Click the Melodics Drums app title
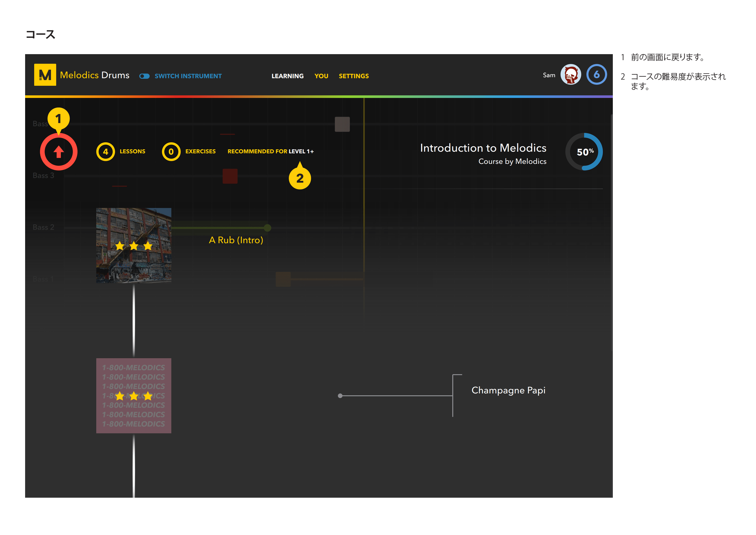 (x=94, y=75)
